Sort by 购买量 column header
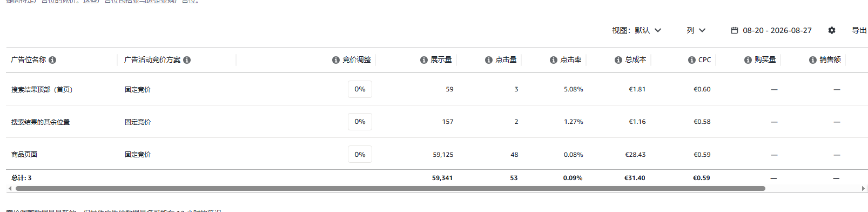868x212 pixels. pyautogui.click(x=765, y=60)
